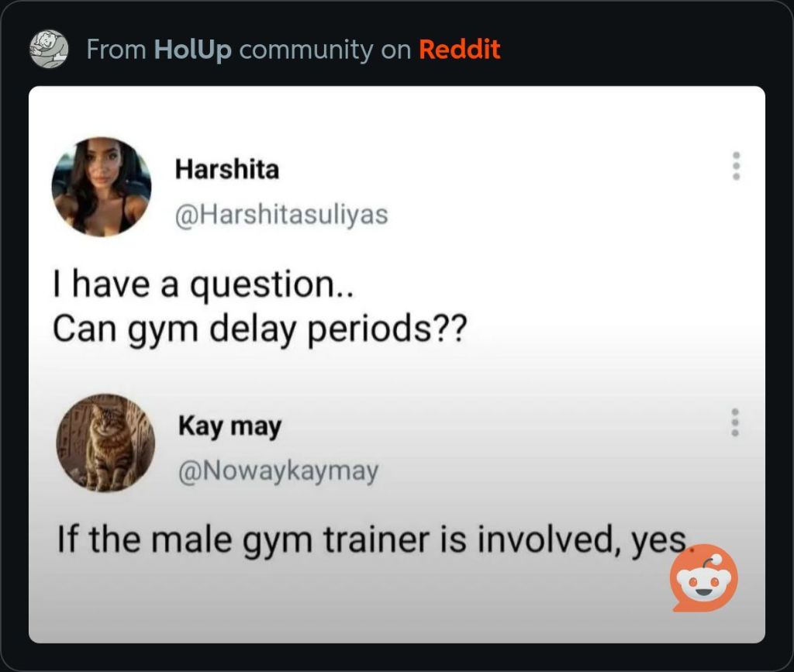The height and width of the screenshot is (672, 794).
Task: Open three-dot menu on Kay may's reply
Action: pyautogui.click(x=736, y=422)
